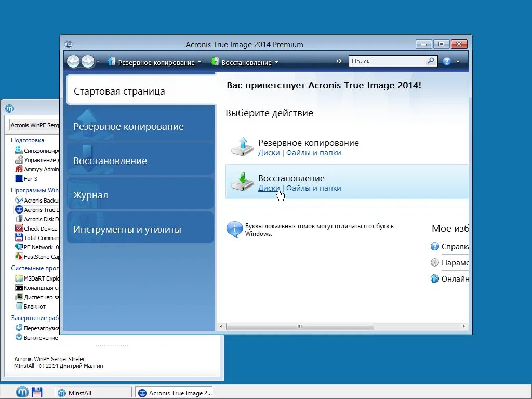
Task: Click the scrollbar right arrow
Action: 463,326
